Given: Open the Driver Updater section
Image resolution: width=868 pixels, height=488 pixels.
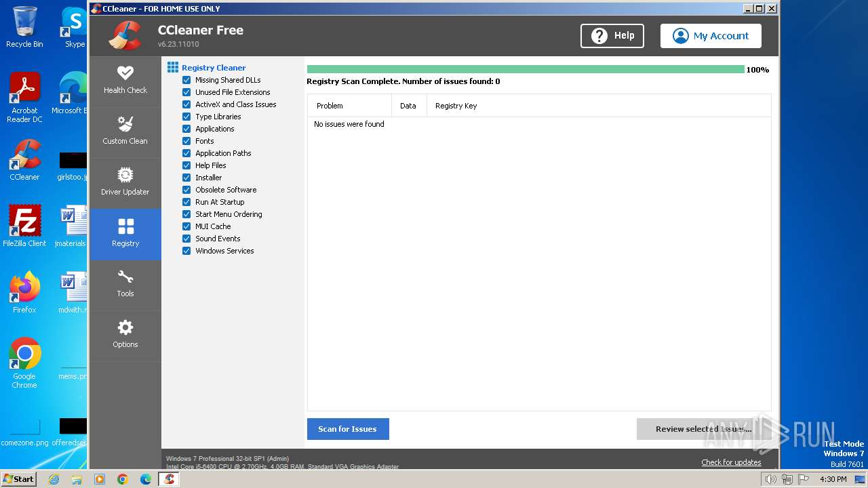Looking at the screenshot, I should tap(125, 183).
